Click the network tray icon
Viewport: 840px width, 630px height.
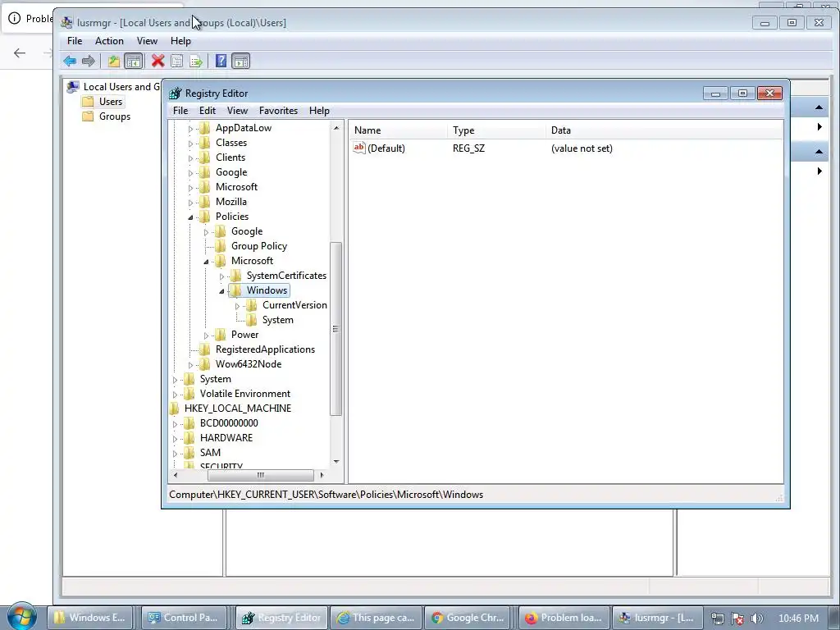[717, 619]
